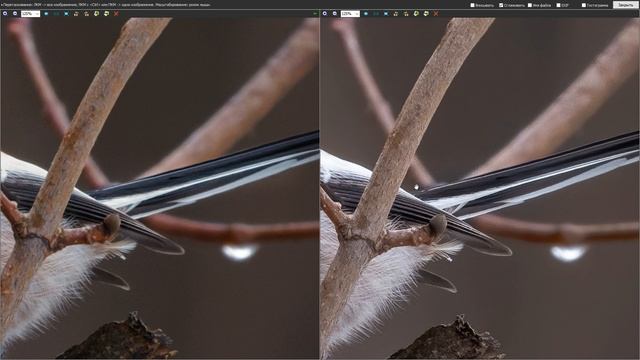640x360 pixels.
Task: Select the right comparison image pane
Action: 480,188
